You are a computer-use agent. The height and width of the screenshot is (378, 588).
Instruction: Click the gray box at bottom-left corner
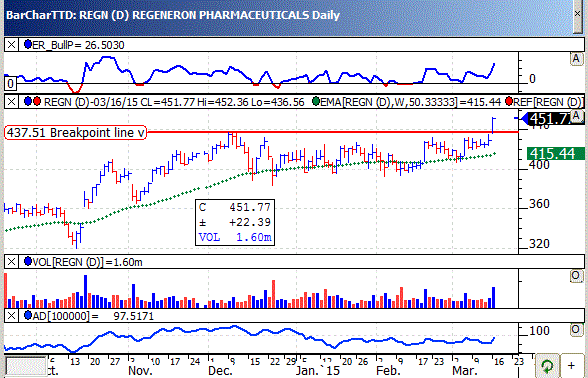click(26, 366)
